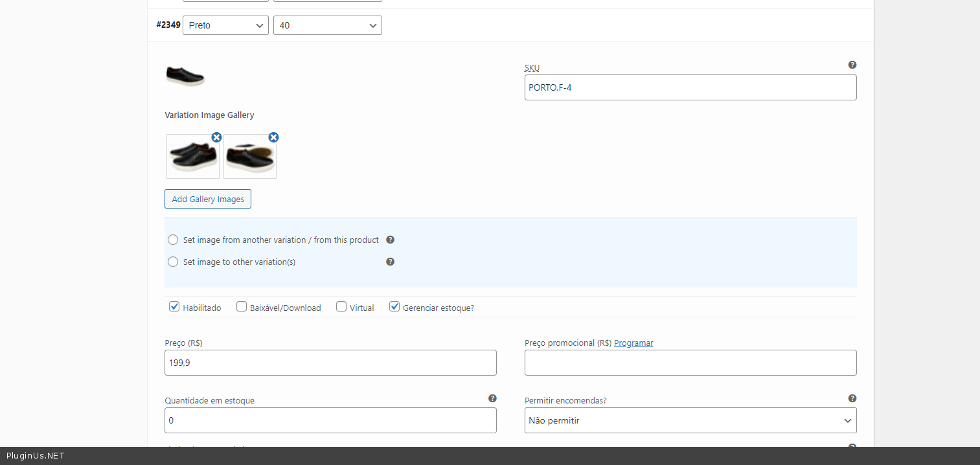
Task: Select 'Set image to other variation(s)' radio
Action: point(173,262)
